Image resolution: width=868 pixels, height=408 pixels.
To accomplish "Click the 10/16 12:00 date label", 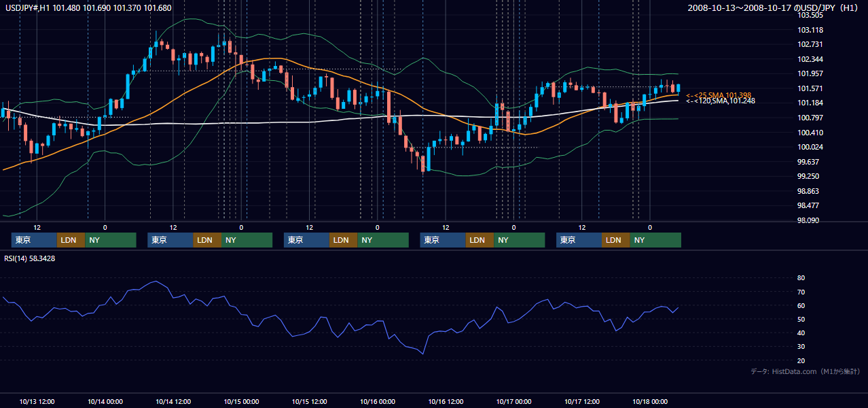I will point(446,401).
